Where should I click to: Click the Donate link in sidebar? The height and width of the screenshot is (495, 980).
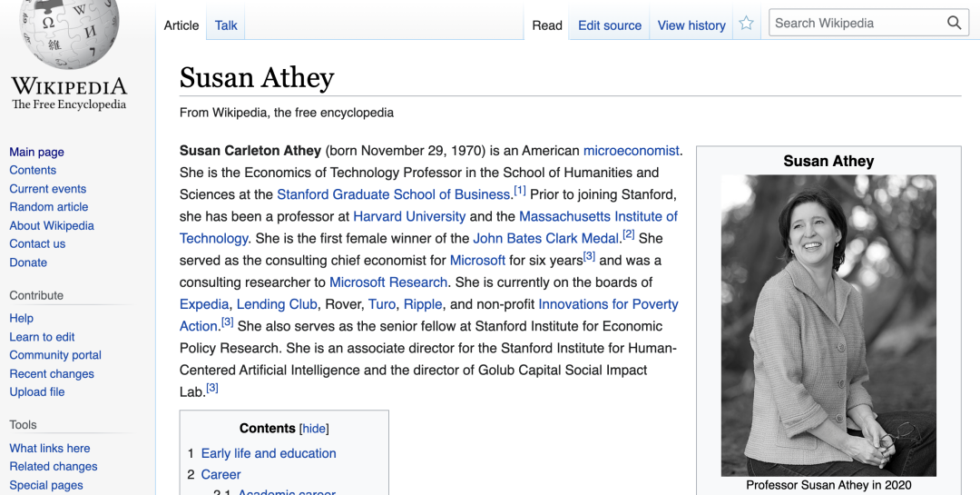(x=28, y=262)
